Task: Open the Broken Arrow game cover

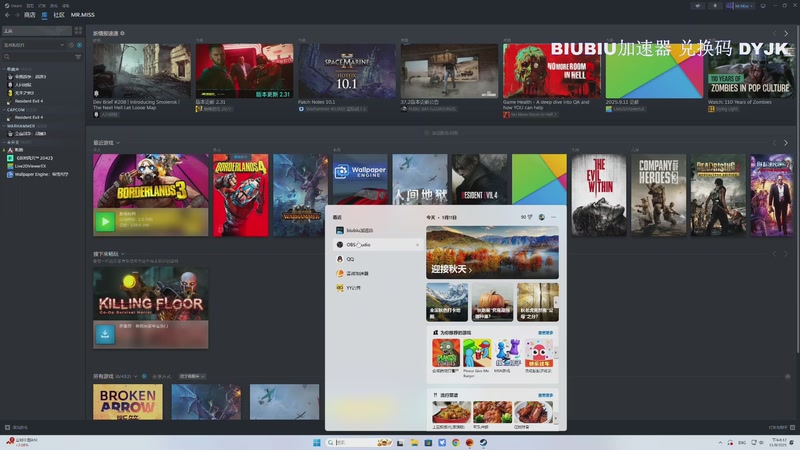Action: point(128,402)
